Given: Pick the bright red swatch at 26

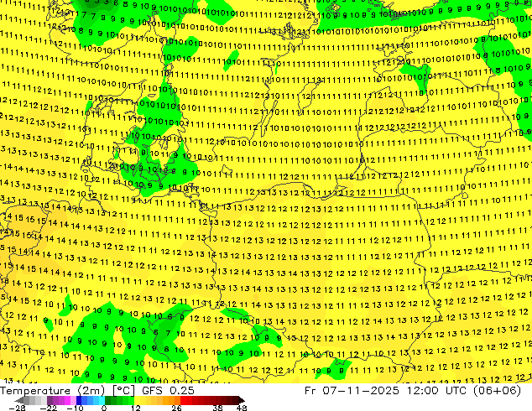Looking at the screenshot, I should click(x=183, y=400).
